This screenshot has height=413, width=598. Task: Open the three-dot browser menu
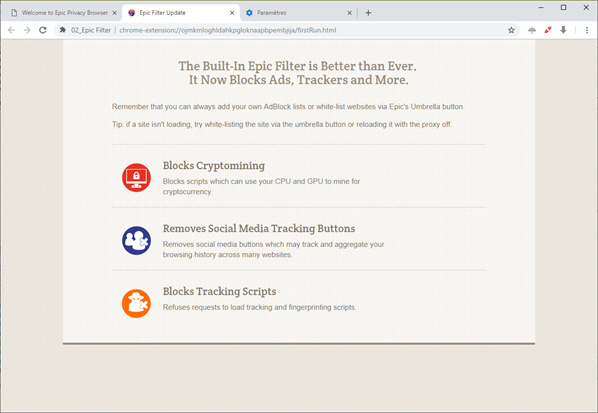pos(587,30)
